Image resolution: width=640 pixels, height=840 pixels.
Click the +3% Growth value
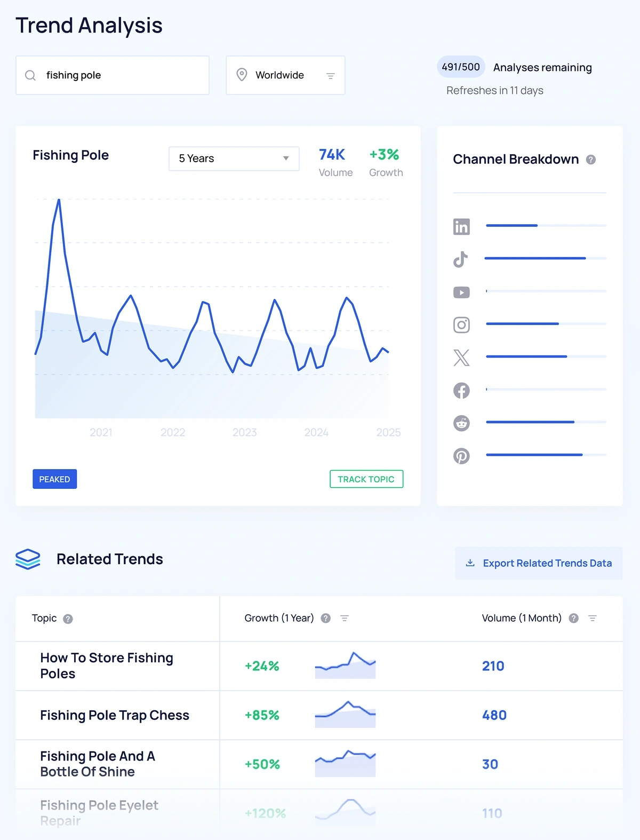point(384,155)
